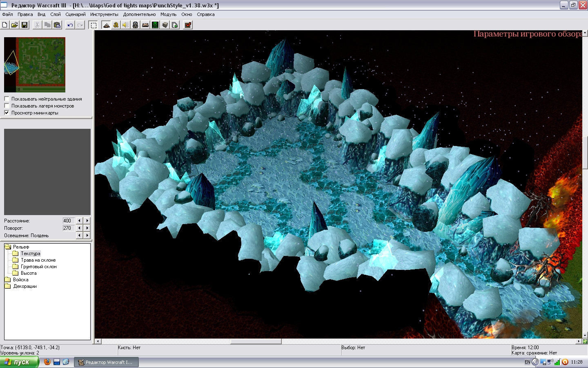Click the blue window icon in quick launch
This screenshot has width=588, height=368.
(x=56, y=362)
